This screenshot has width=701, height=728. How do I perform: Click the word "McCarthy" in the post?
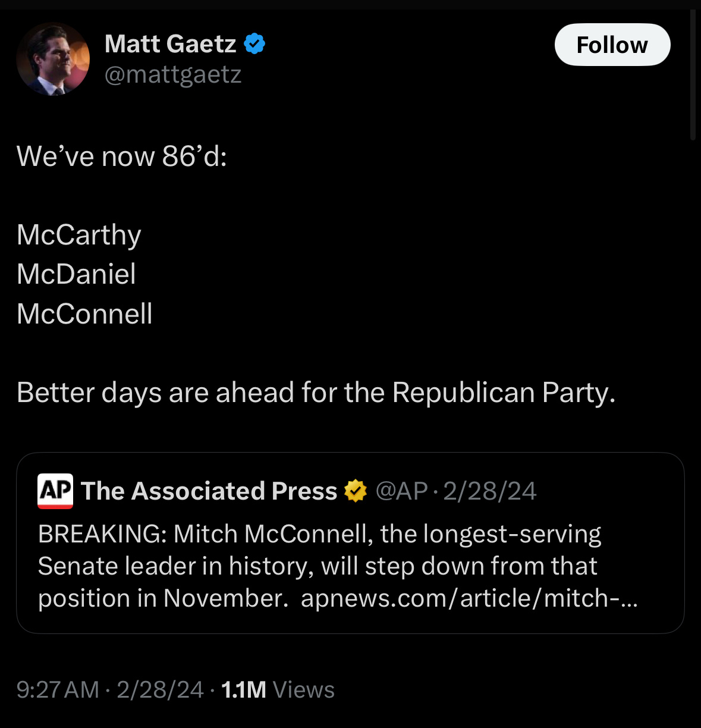coord(79,234)
